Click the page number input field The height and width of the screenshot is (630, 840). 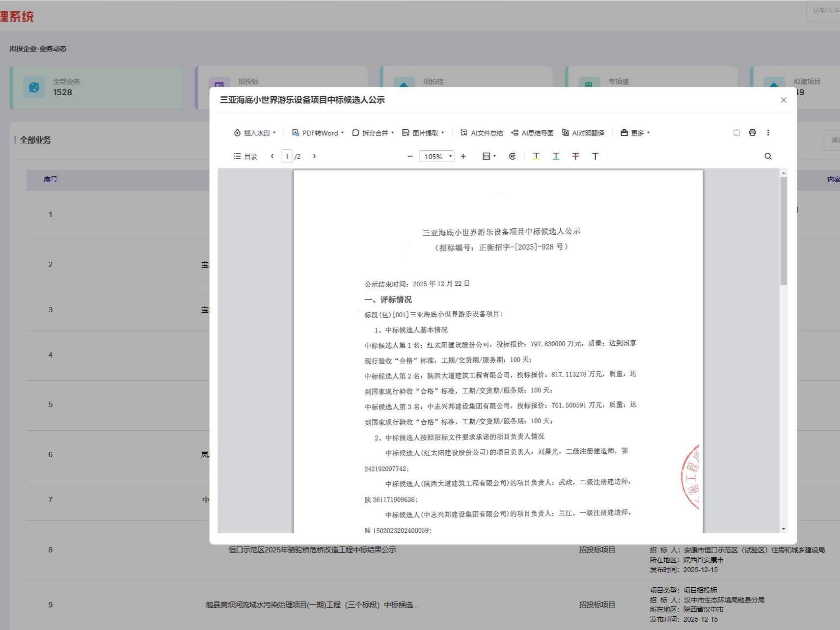[x=287, y=156]
